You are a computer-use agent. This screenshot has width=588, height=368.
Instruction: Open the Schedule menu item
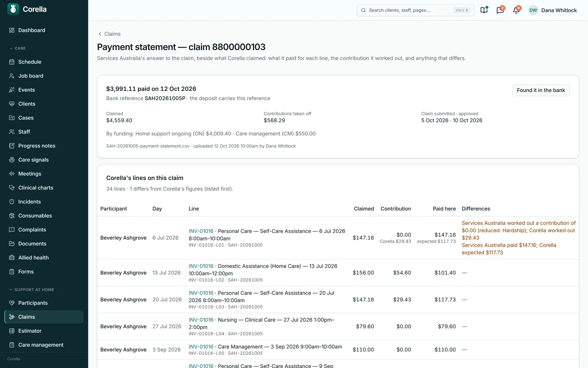click(44, 62)
